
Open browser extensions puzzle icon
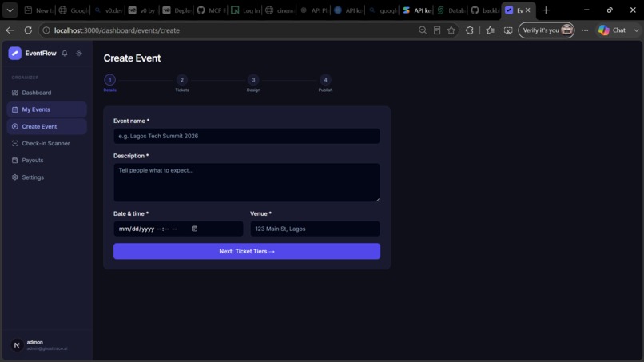point(470,30)
